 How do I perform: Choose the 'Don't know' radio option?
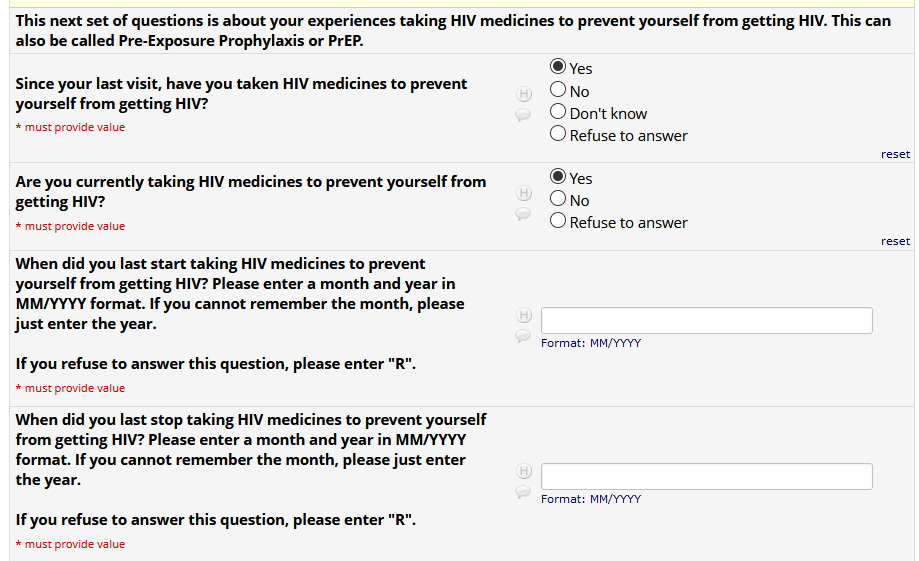pos(559,112)
